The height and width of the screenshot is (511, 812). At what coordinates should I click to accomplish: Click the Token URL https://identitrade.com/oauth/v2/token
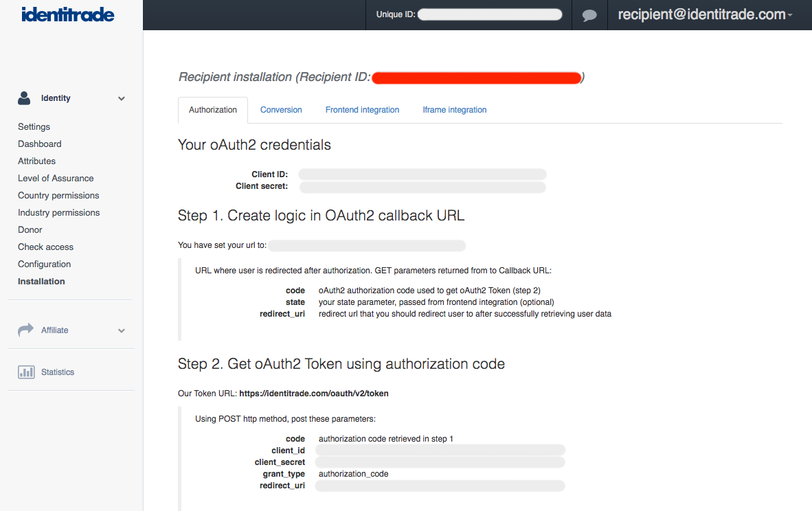314,394
